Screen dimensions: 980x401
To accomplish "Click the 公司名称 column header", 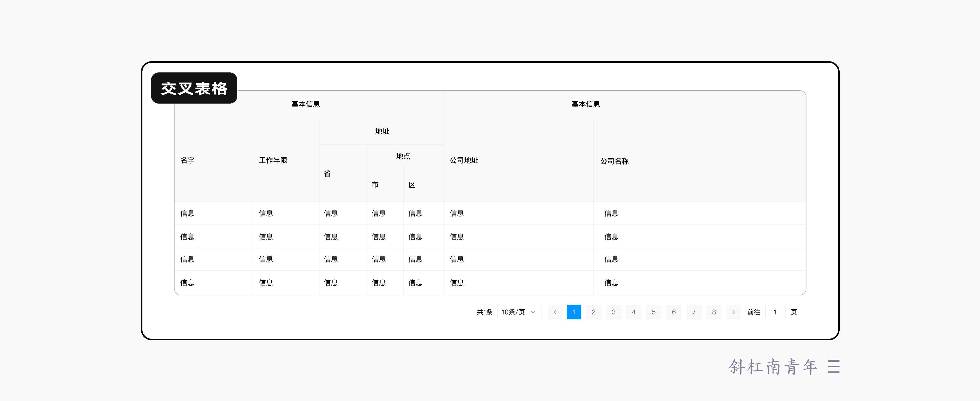I will pyautogui.click(x=614, y=161).
